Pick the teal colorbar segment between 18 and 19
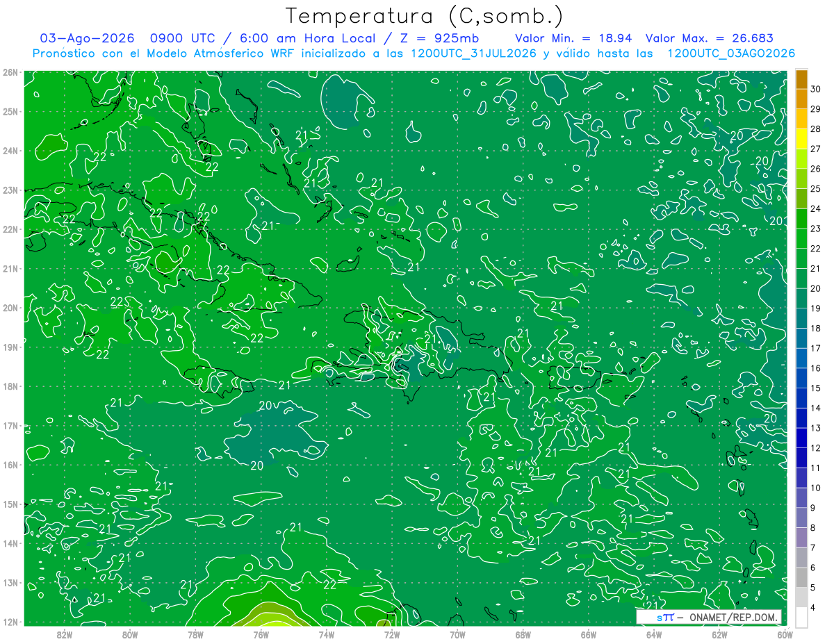Screen dimensions: 834x644 (x=801, y=318)
